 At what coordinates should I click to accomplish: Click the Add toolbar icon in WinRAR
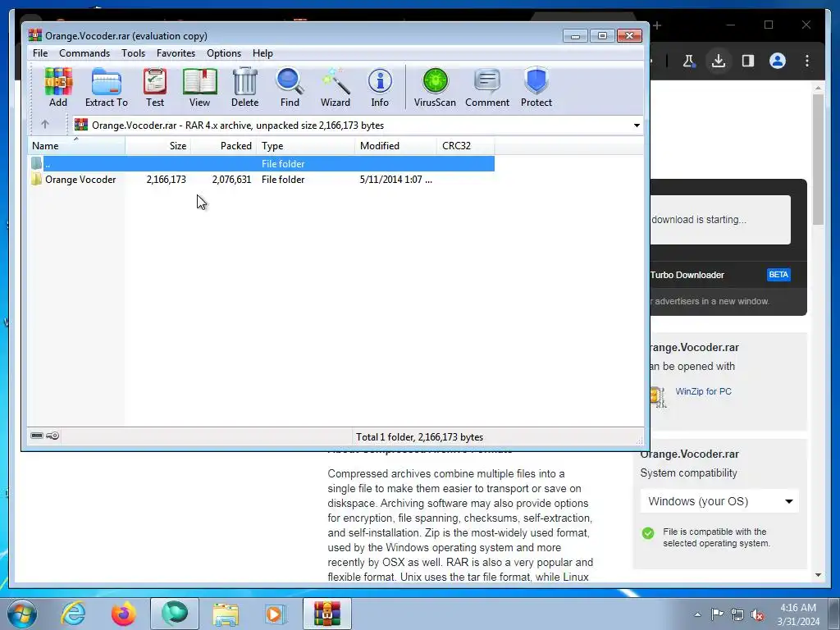click(58, 87)
